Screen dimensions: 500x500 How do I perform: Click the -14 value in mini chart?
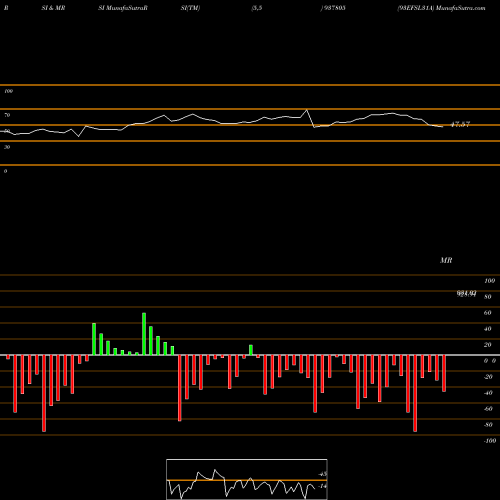click(x=322, y=486)
